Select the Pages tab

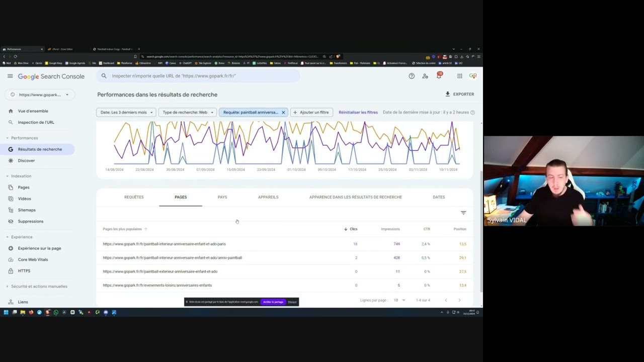click(x=181, y=197)
